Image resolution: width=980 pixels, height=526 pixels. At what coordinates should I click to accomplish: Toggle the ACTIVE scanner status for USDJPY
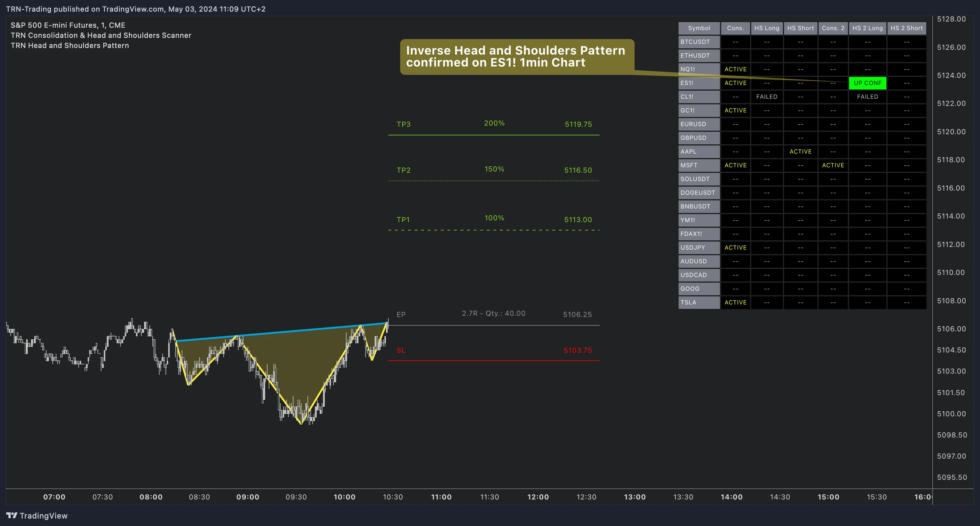point(735,247)
